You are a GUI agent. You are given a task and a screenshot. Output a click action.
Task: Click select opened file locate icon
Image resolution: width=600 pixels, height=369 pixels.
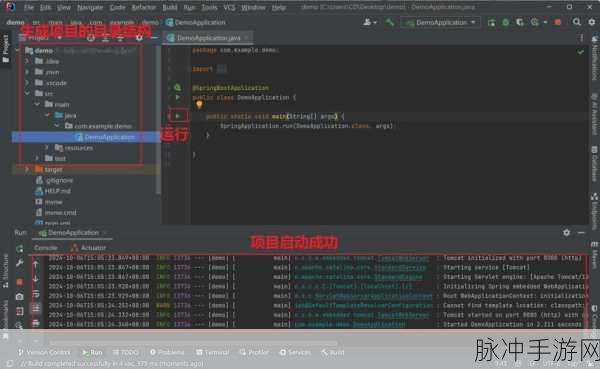tap(91, 38)
